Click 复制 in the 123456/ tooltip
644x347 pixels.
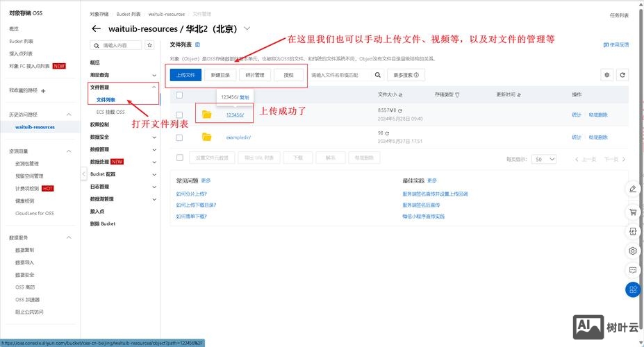click(x=245, y=97)
